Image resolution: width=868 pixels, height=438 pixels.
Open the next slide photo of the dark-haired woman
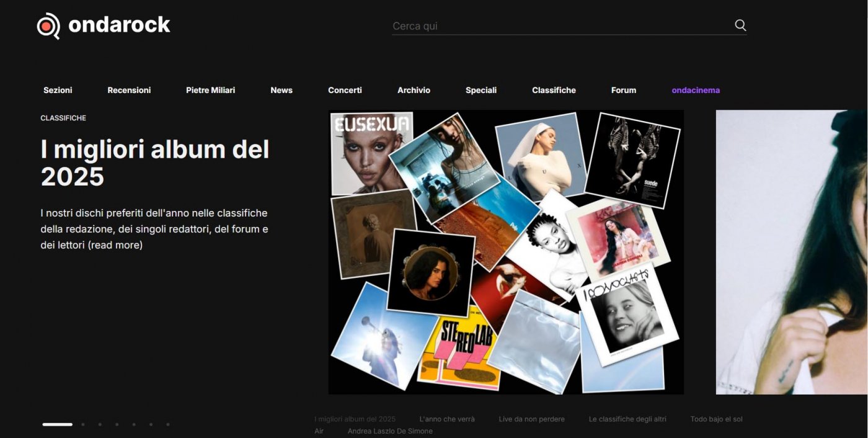(792, 252)
